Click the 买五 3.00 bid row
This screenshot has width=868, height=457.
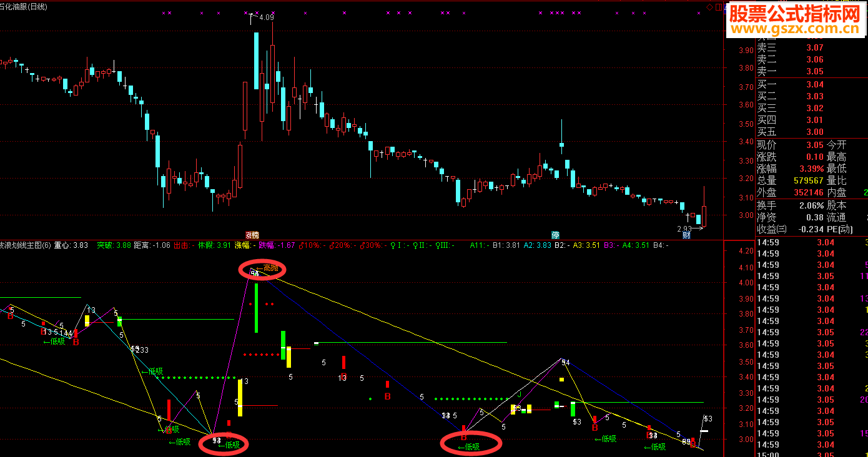[x=790, y=132]
